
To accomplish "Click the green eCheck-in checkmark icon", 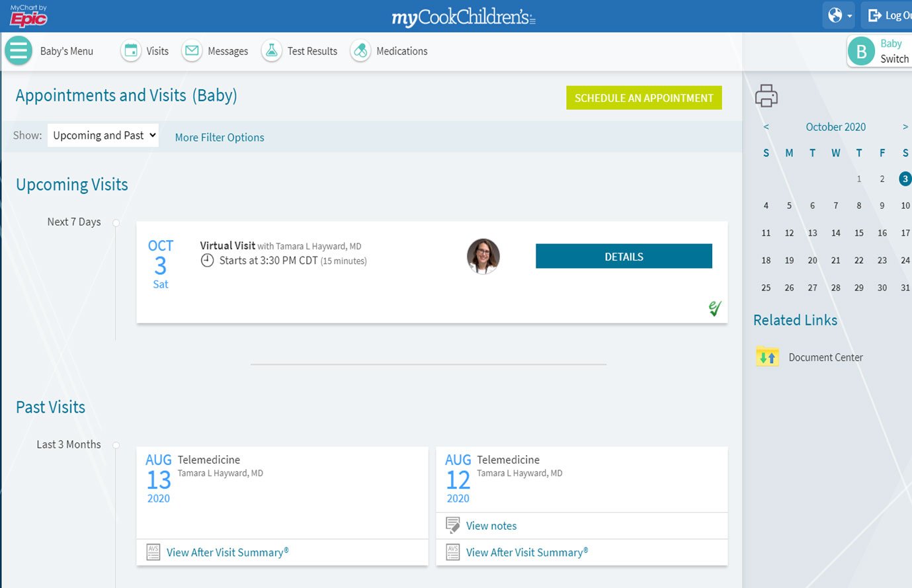I will coord(714,308).
